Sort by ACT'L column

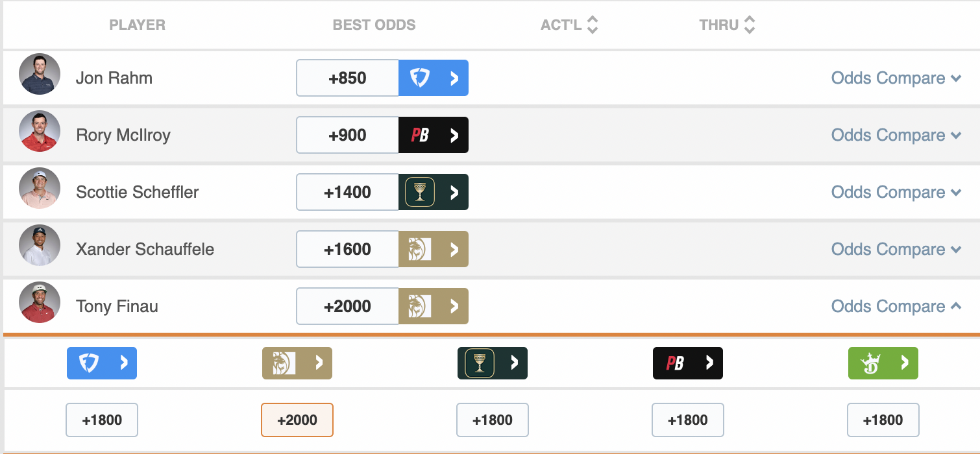click(x=569, y=25)
